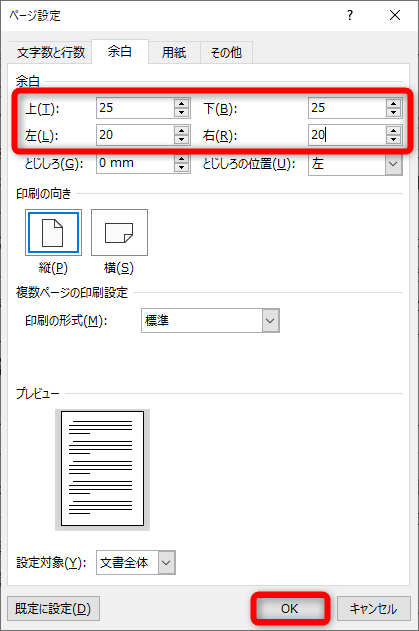The image size is (419, 631).
Task: Increase top margin 上(T) with up arrow
Action: tap(182, 103)
